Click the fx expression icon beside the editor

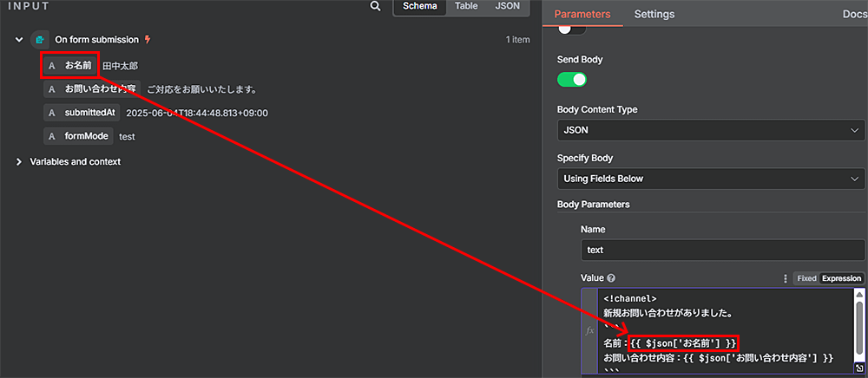(x=589, y=330)
